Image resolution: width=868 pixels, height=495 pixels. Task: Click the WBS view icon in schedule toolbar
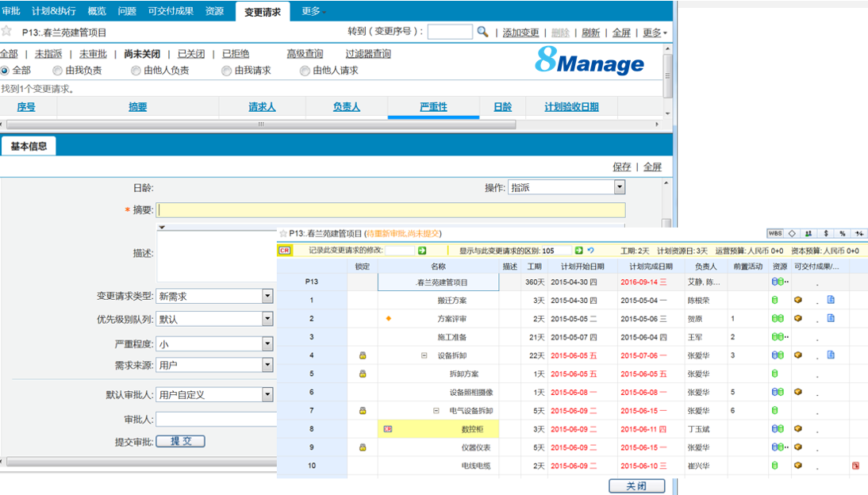tap(774, 233)
